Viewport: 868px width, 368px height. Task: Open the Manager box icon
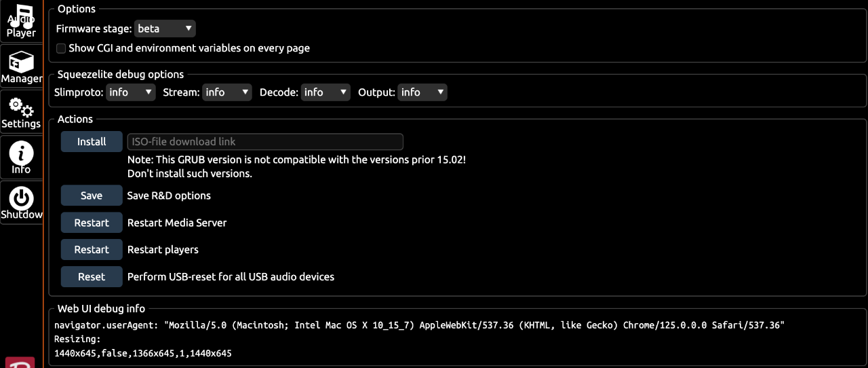pyautogui.click(x=21, y=67)
